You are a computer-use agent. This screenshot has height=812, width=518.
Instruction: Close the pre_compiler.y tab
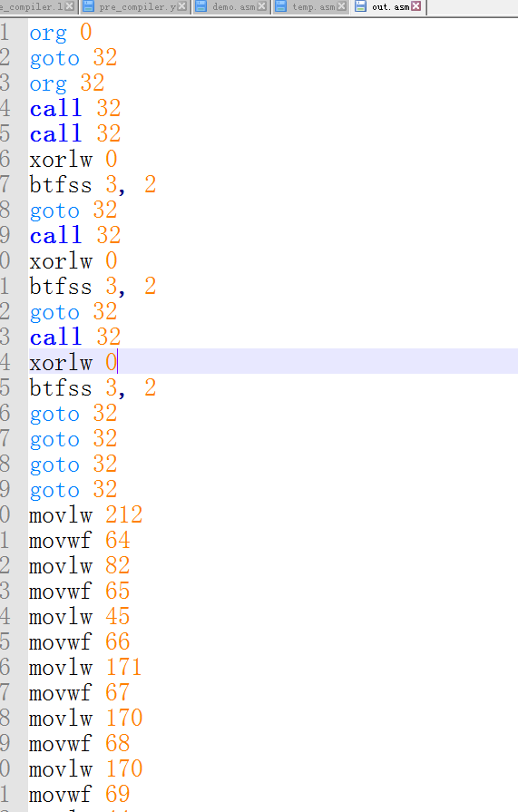(x=181, y=6)
